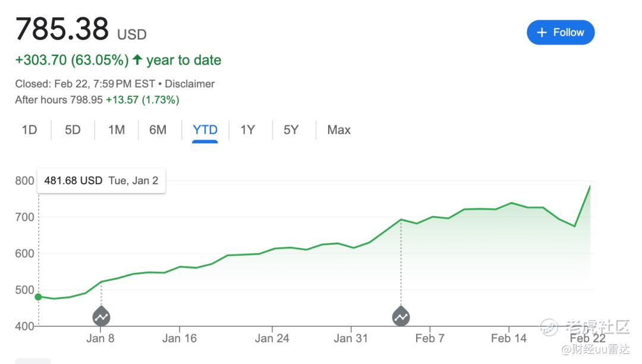Switch chart to 6M range
The height and width of the screenshot is (364, 642).
pos(158,129)
